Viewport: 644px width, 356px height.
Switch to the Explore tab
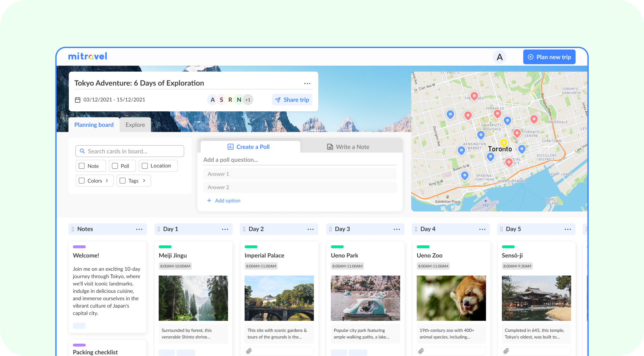point(135,125)
